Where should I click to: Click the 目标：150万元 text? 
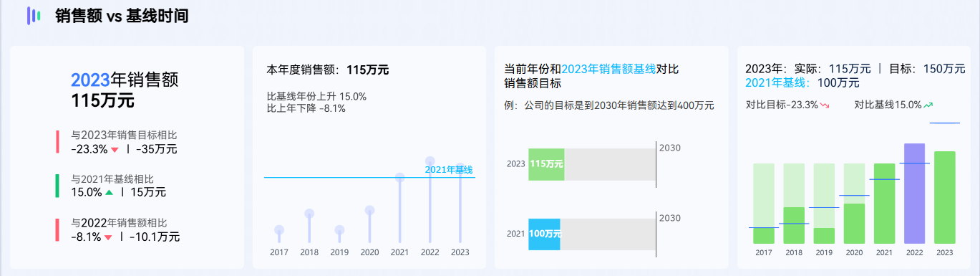927,69
